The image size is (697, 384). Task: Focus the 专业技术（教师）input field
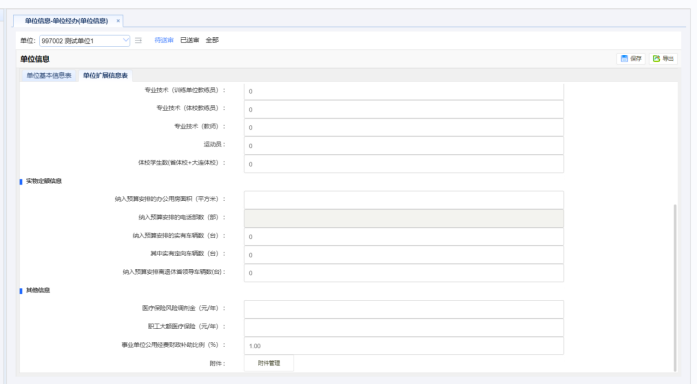tap(404, 128)
